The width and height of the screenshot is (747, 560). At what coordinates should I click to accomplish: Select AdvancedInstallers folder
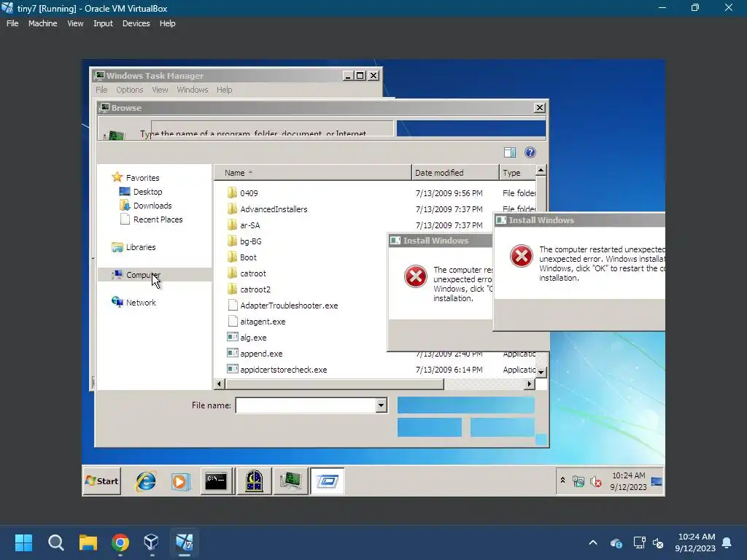coord(274,209)
